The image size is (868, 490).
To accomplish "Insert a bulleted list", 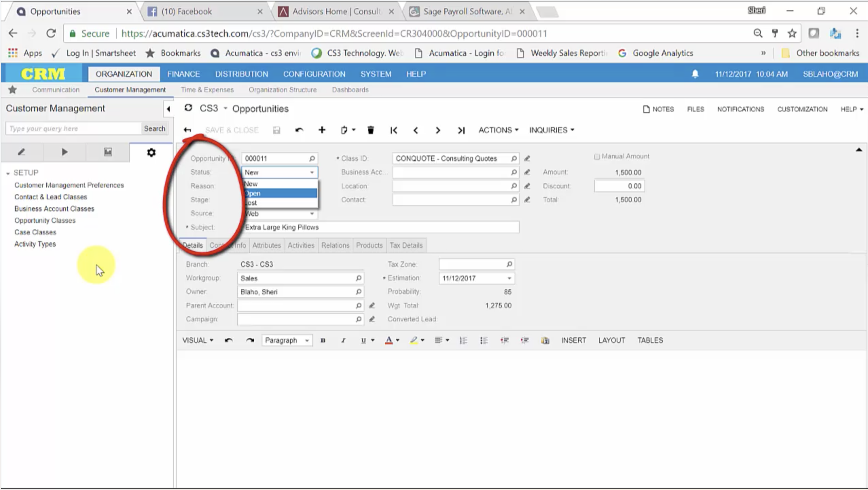I will point(484,340).
